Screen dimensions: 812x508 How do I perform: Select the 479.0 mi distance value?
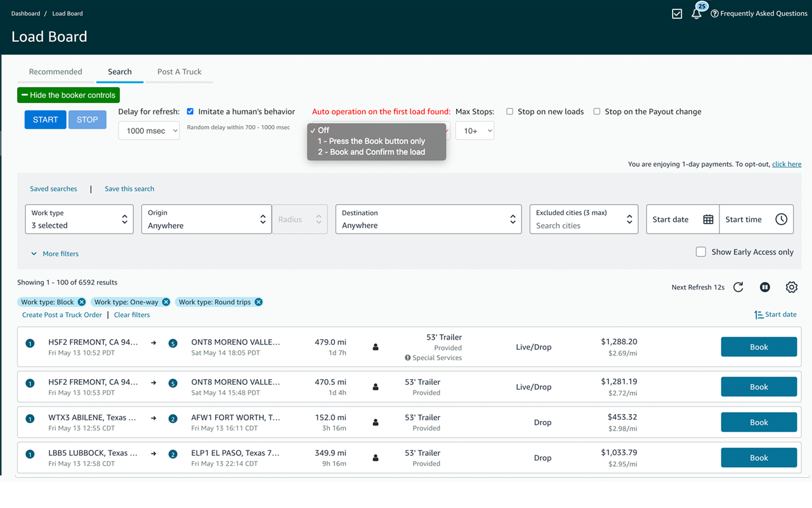coord(331,342)
